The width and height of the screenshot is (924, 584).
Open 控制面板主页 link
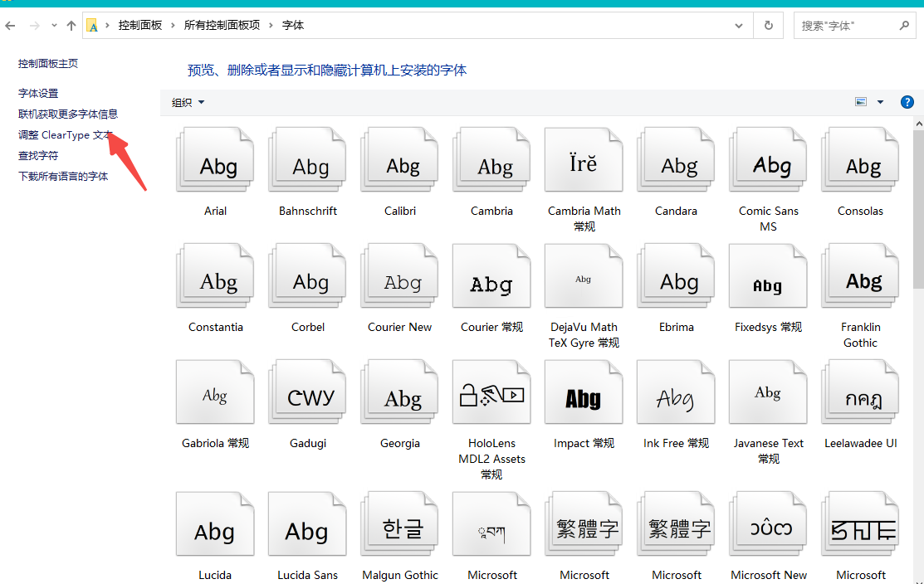[47, 64]
